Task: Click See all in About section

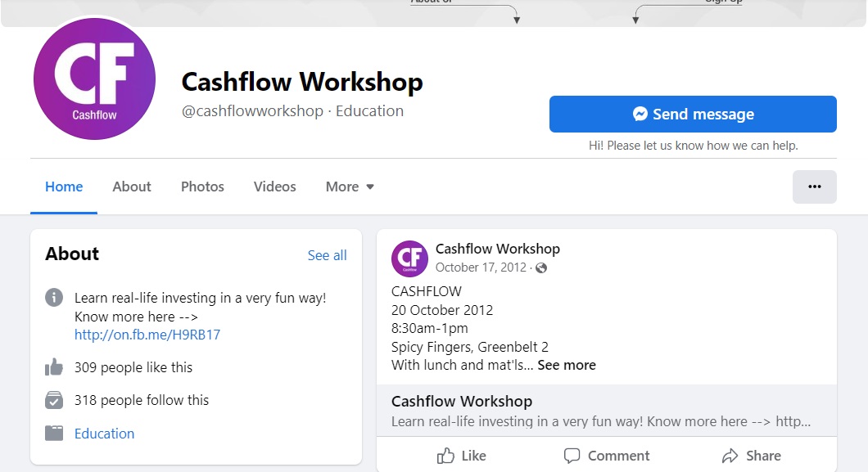Action: coord(328,255)
